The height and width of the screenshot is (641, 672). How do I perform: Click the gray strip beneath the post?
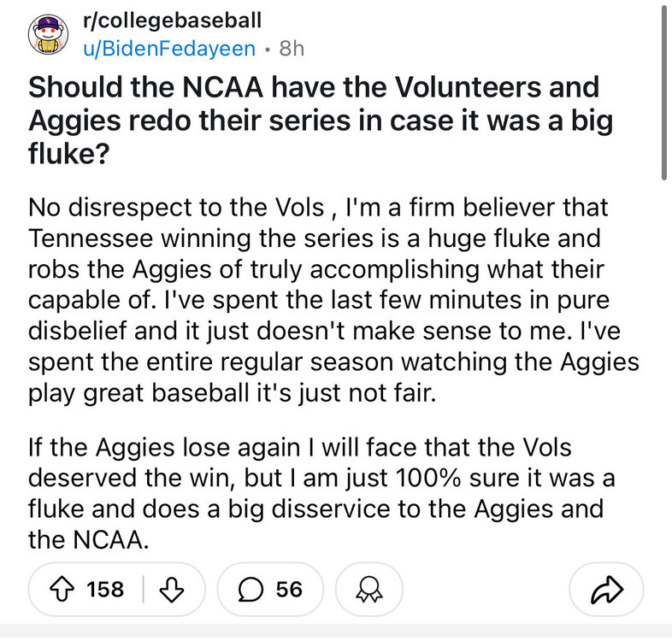click(x=335, y=635)
